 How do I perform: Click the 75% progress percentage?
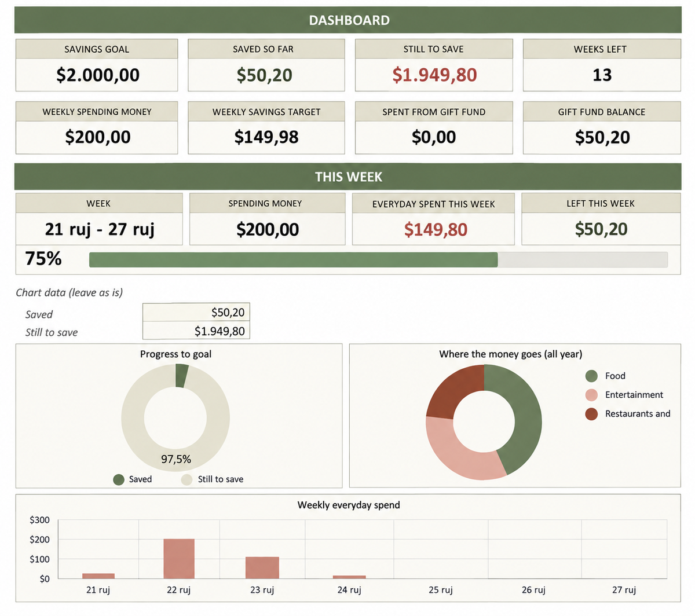[43, 258]
